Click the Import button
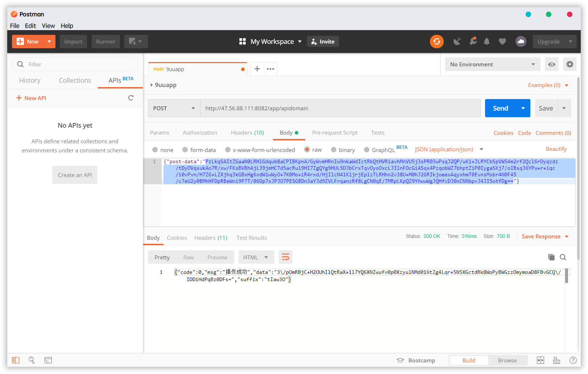588x374 pixels. pyautogui.click(x=73, y=41)
